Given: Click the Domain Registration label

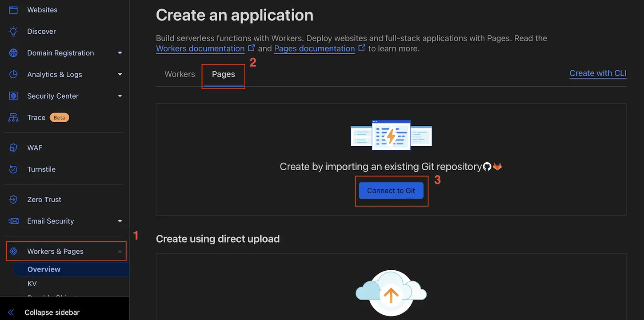Looking at the screenshot, I should (60, 53).
